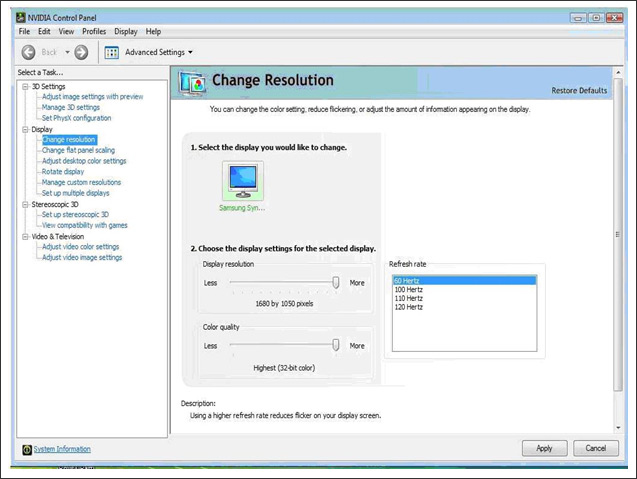Click the Display resolution slider handle
637x479 pixels.
(x=336, y=283)
